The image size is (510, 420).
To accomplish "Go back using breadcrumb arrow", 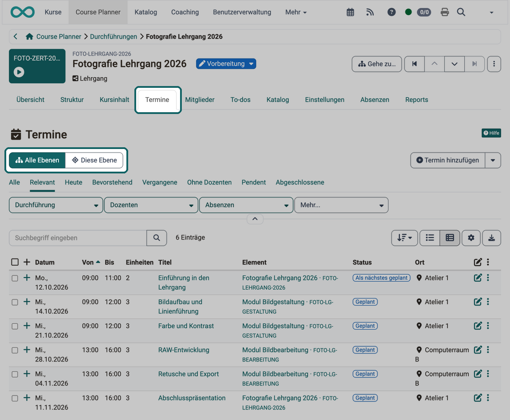I will pyautogui.click(x=15, y=36).
